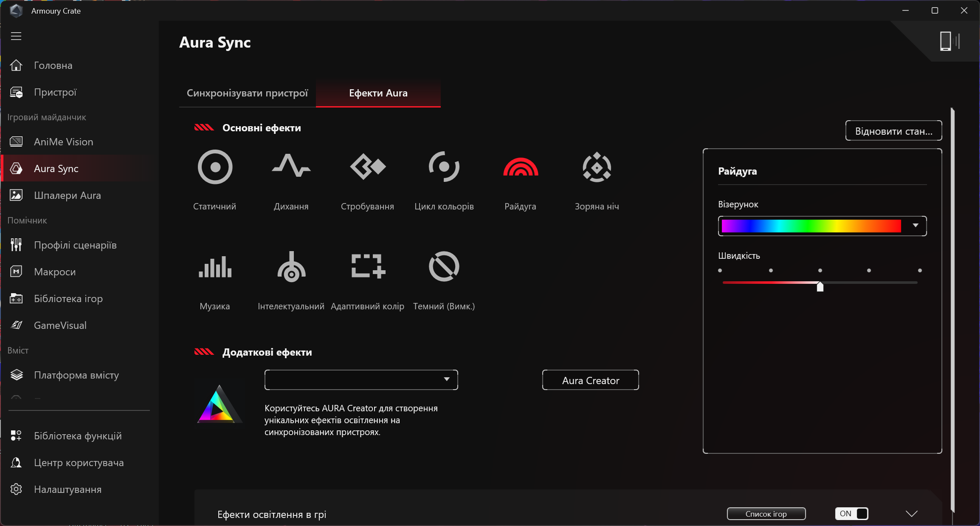Screen dimensions: 980x526
Task: Select the Music (Музика) effect icon
Action: pyautogui.click(x=215, y=267)
